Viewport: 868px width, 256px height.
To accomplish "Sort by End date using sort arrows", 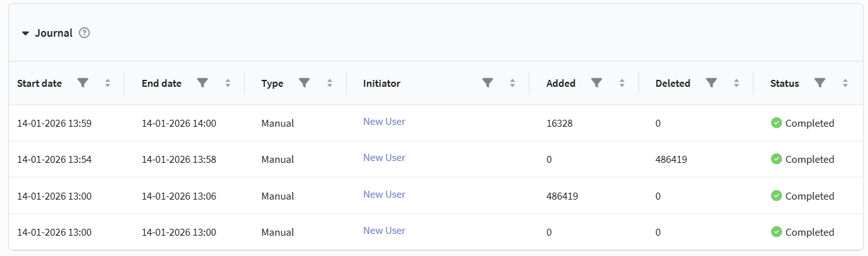I will click(x=228, y=83).
